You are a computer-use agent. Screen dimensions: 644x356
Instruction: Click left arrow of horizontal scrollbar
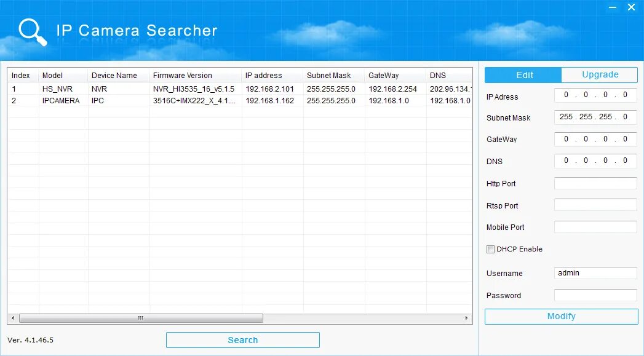point(13,318)
